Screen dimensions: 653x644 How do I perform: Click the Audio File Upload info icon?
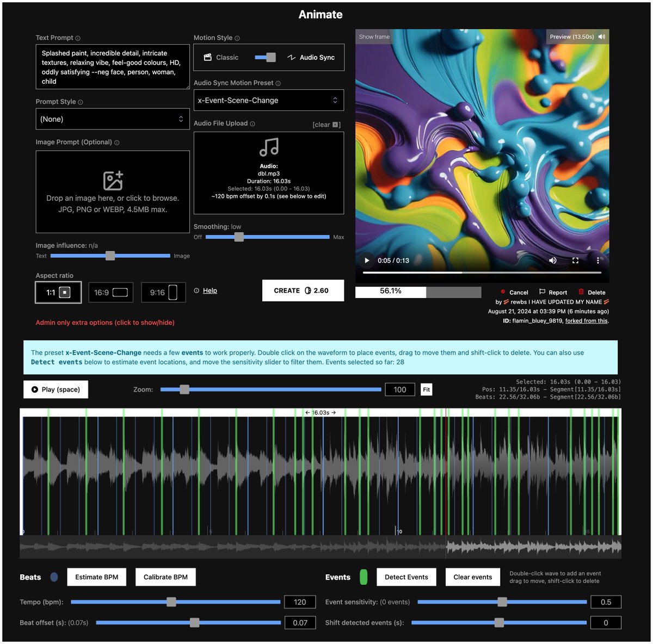252,124
